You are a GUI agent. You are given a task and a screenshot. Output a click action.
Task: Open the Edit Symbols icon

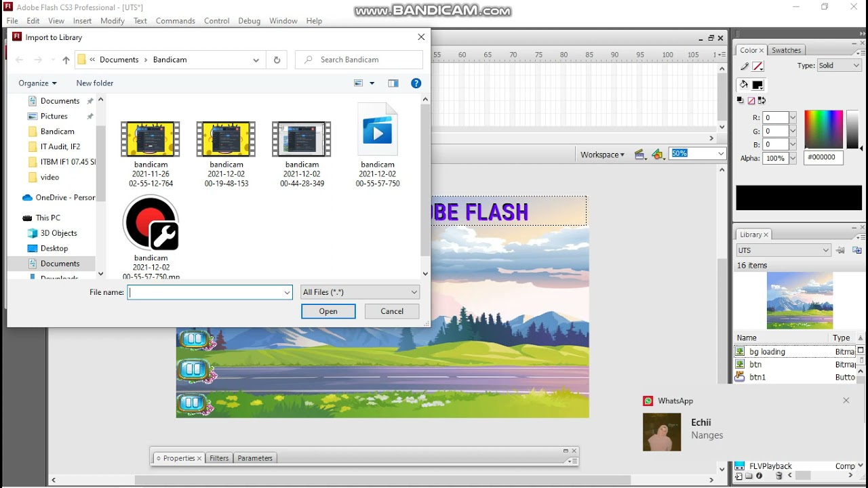(657, 155)
